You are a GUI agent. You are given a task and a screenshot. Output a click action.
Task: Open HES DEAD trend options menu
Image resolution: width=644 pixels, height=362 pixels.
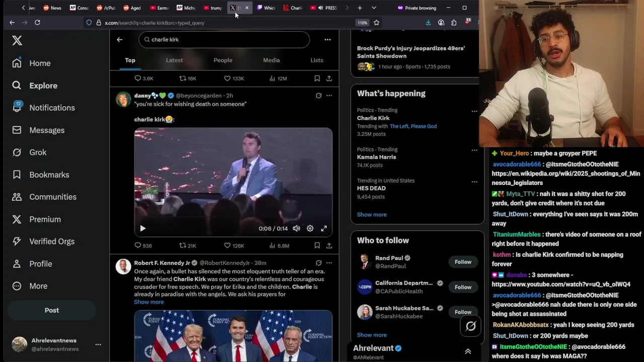point(474,182)
